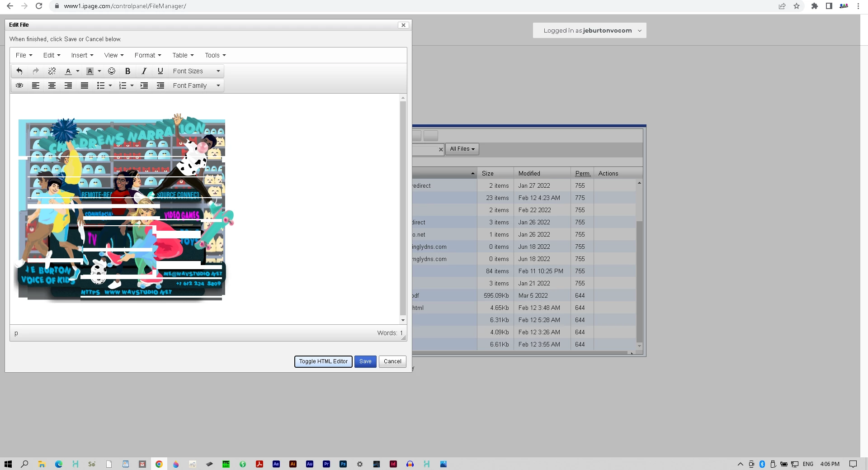The image size is (868, 470).
Task: Open the browser extensions puzzle icon
Action: (x=814, y=6)
